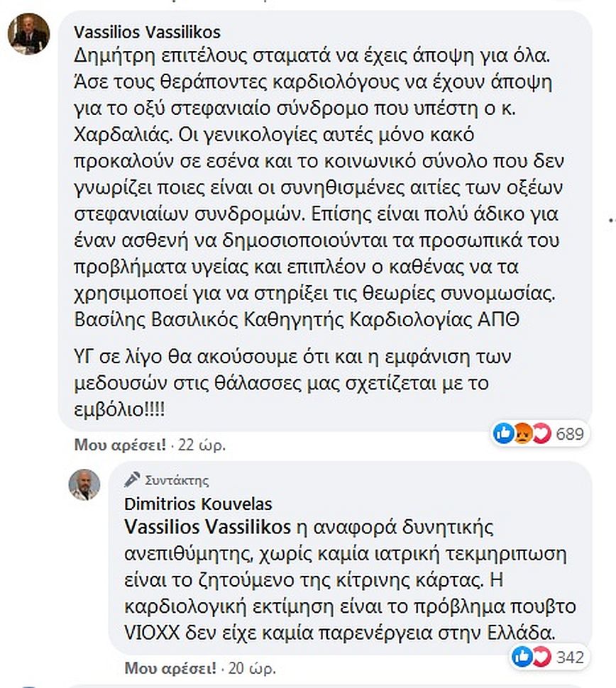
Task: Click the heart reaction icon beside 689
Action: pos(541,432)
